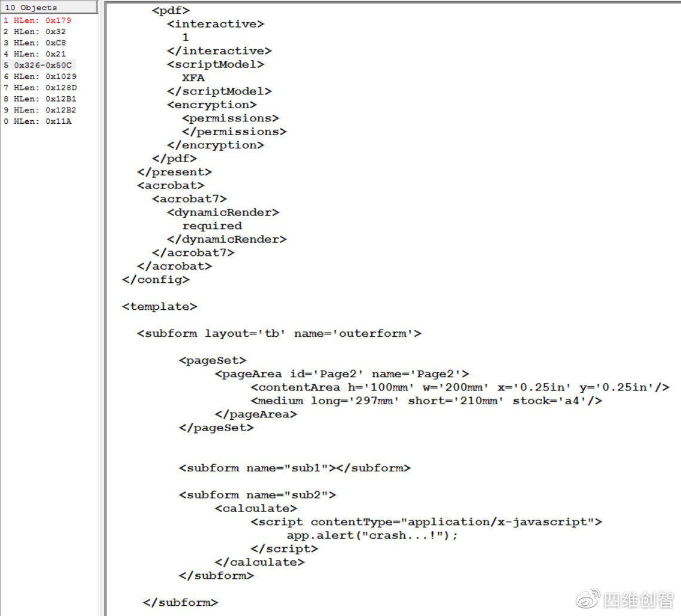Screen dimensions: 681x616
Task: Click the Weibo logo watermark
Action: pyautogui.click(x=588, y=599)
